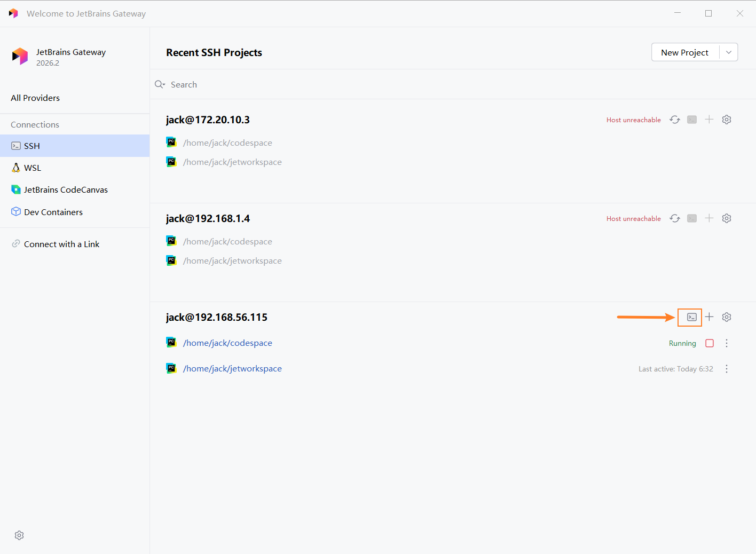Click host name jack@172.20.10.3
The image size is (756, 554).
coord(208,120)
